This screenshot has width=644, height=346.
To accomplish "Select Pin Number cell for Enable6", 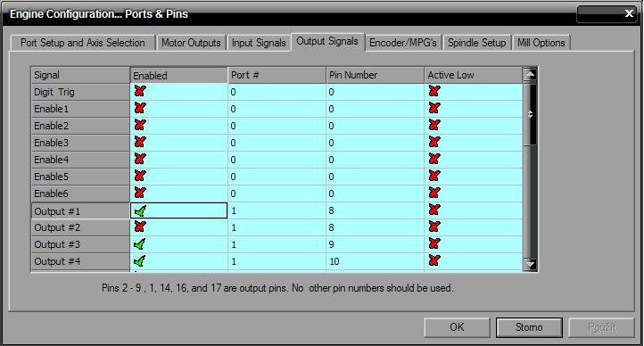I will click(375, 194).
